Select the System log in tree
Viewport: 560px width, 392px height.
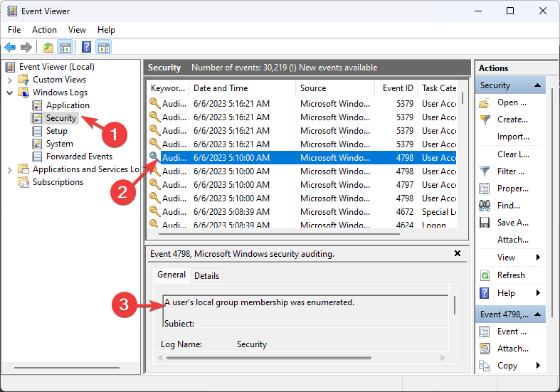point(59,144)
